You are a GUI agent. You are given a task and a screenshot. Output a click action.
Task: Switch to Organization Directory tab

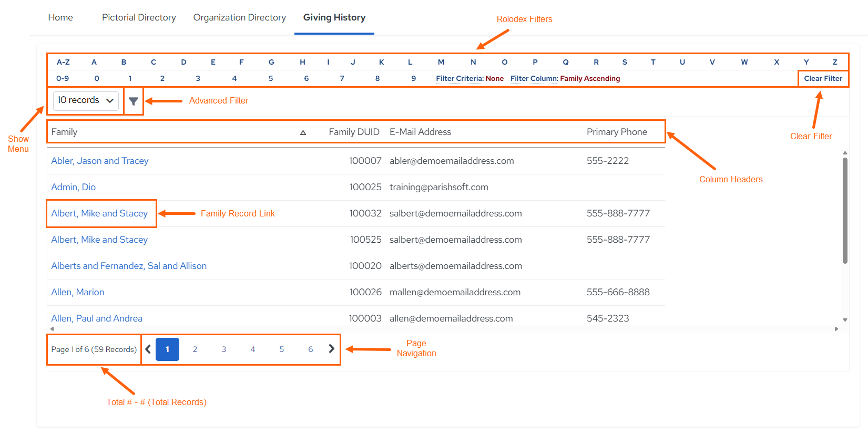click(240, 17)
